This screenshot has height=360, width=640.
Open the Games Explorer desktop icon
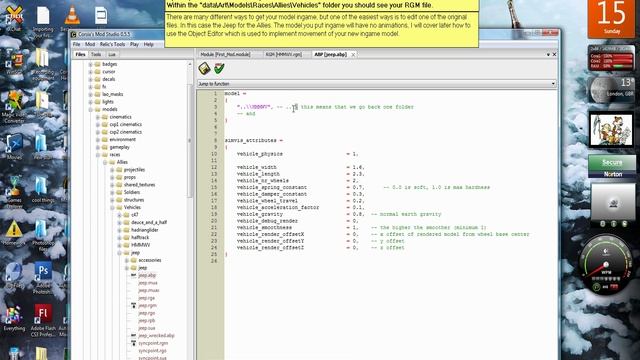14,192
